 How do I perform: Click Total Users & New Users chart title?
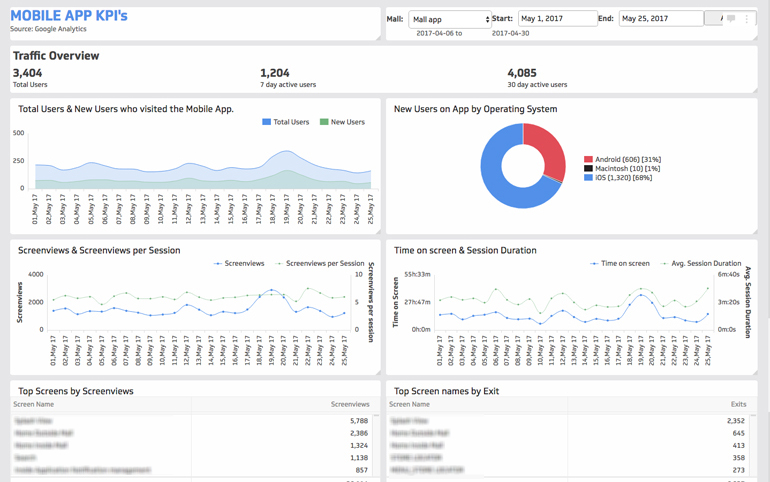point(126,109)
